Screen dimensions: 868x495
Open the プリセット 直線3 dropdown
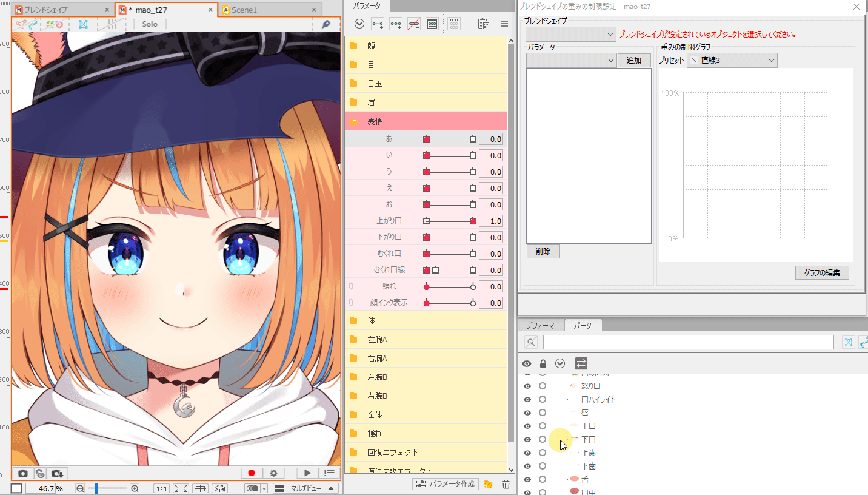(732, 60)
